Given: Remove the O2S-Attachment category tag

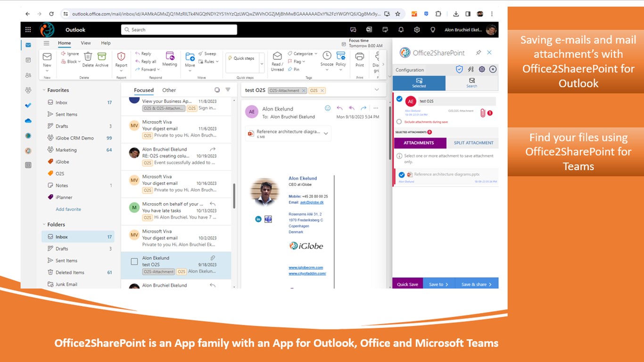Looking at the screenshot, I should (304, 90).
